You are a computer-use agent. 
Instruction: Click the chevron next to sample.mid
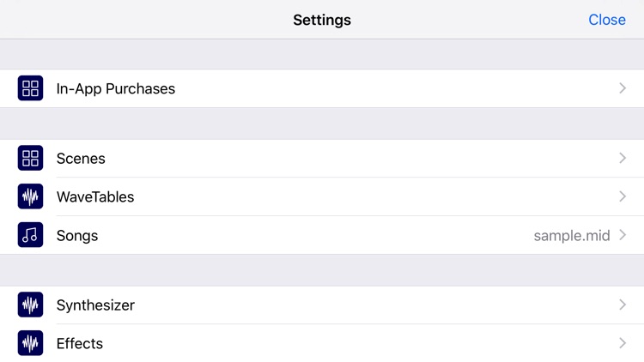click(x=623, y=235)
